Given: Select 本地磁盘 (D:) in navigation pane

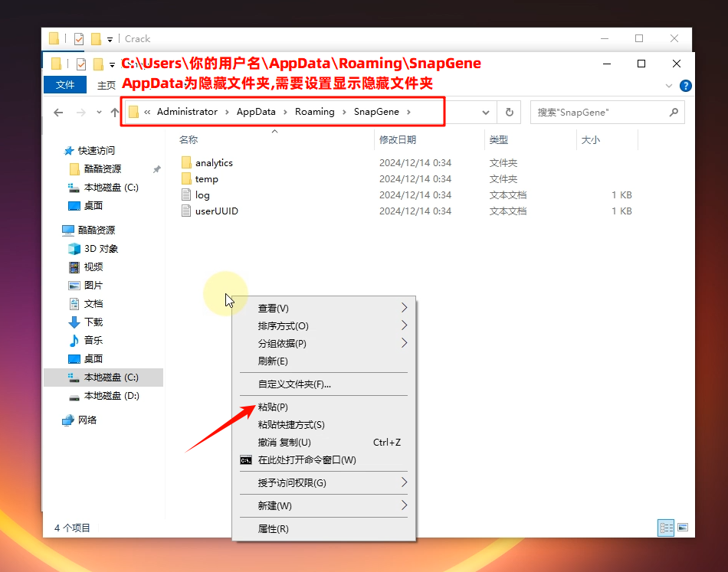Looking at the screenshot, I should click(x=111, y=396).
